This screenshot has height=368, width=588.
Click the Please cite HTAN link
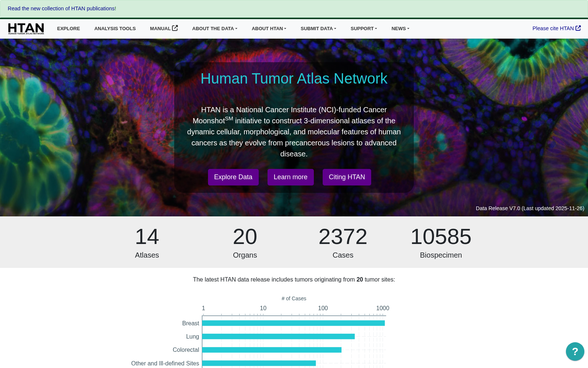click(x=556, y=28)
